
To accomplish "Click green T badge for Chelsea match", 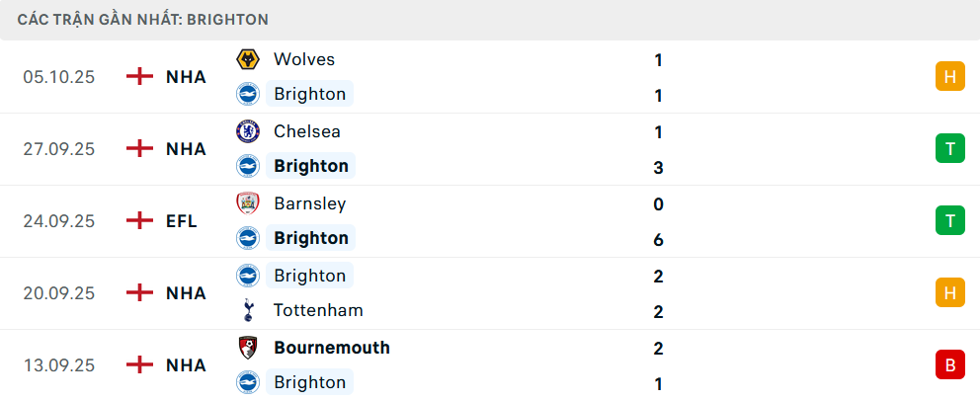I will click(949, 149).
